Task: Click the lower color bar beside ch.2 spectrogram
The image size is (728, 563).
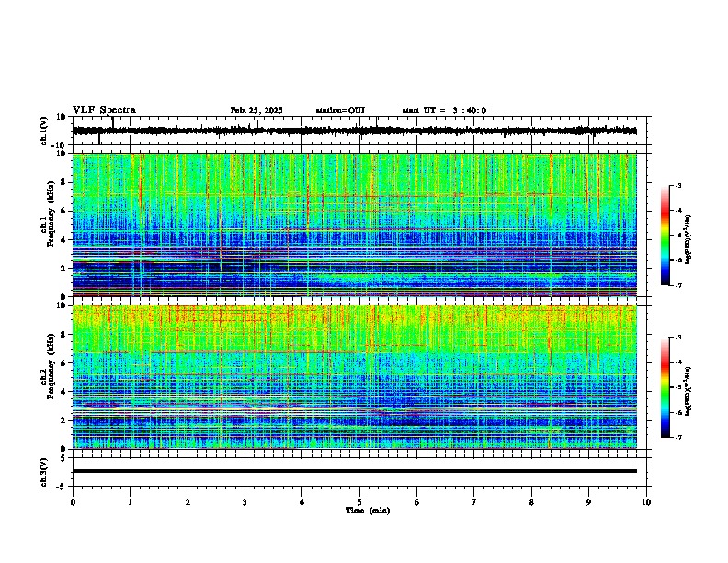Action: tap(665, 387)
